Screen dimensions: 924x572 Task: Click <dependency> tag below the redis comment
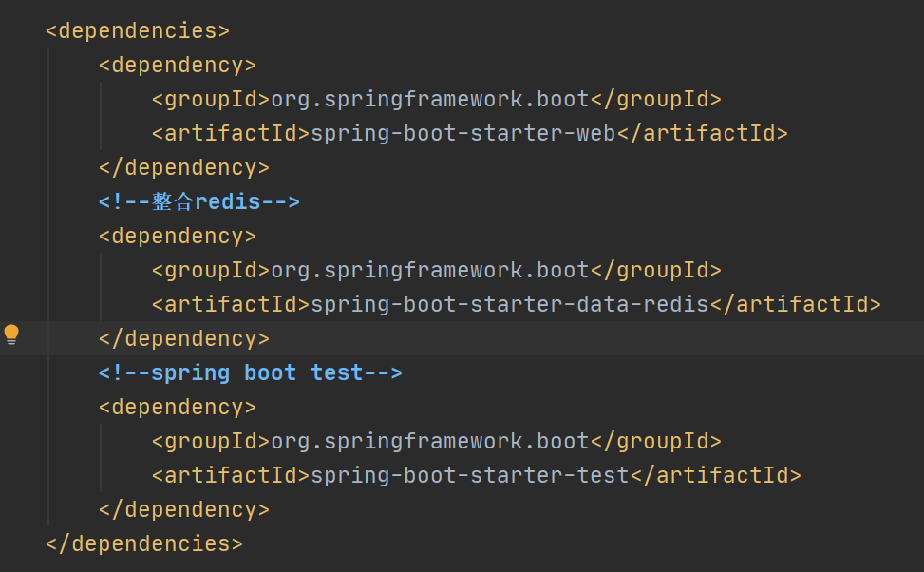pyautogui.click(x=178, y=236)
